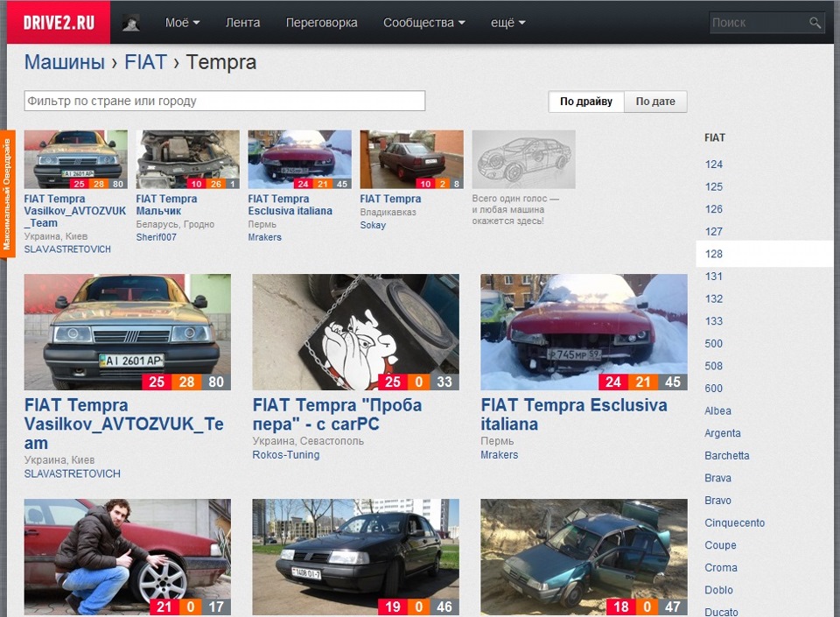840x617 pixels.
Task: Open large title FIAT Tempra Esclusiva italiana
Action: (x=574, y=415)
